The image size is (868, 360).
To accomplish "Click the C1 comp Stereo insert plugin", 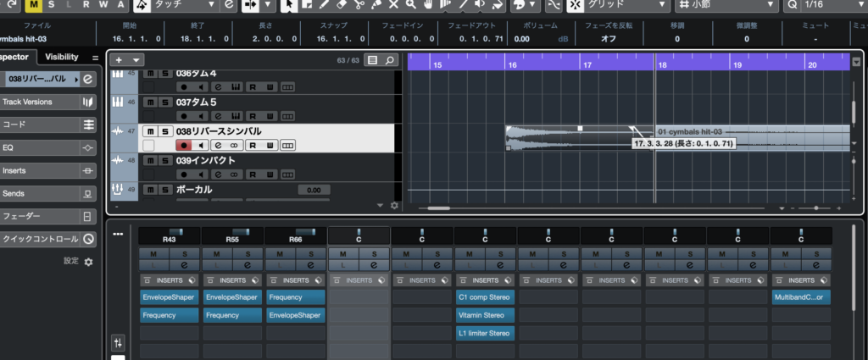I will 485,297.
